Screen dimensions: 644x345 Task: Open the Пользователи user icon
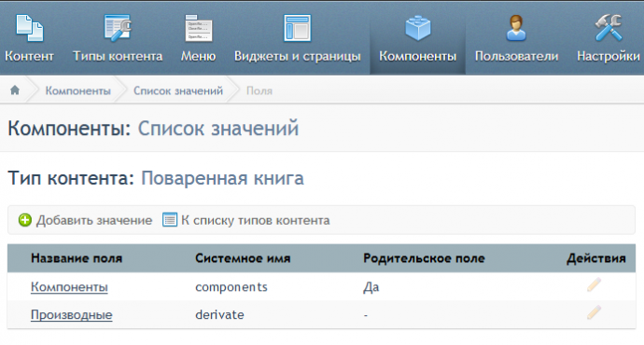516,28
